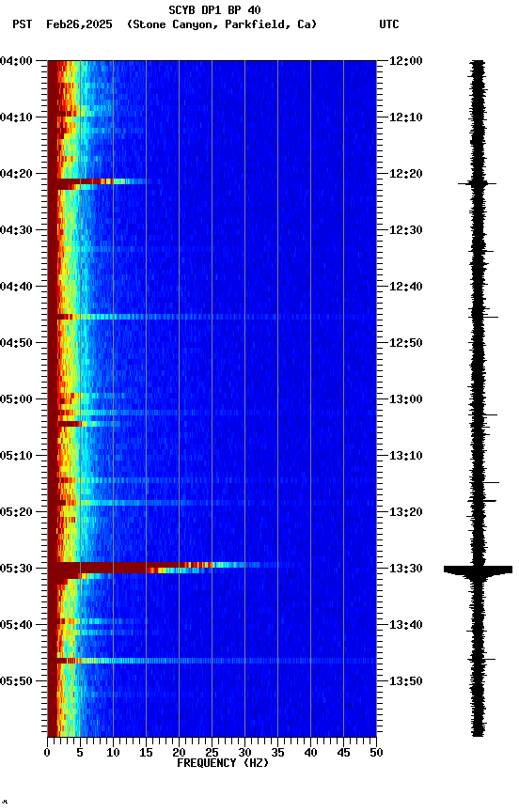Viewport: 519px width, 812px height.
Task: Click the 12:22 spike on seismogram trace
Action: coord(477,183)
